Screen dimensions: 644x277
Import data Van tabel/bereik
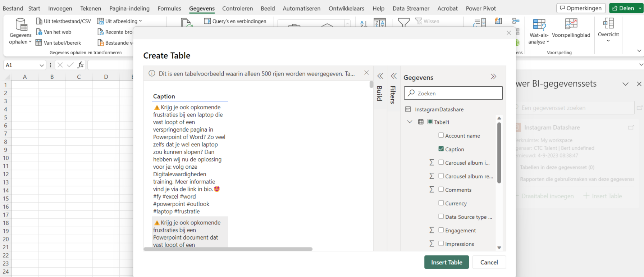pos(59,43)
